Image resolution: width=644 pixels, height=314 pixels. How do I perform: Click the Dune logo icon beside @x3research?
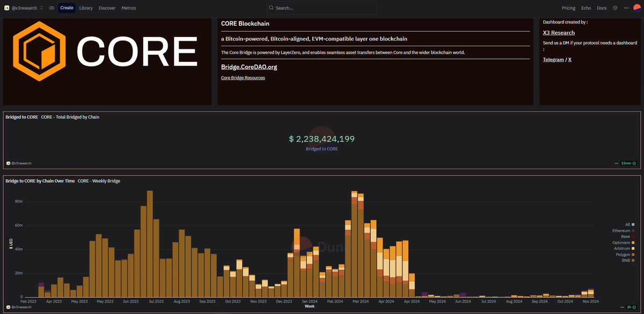click(6, 8)
